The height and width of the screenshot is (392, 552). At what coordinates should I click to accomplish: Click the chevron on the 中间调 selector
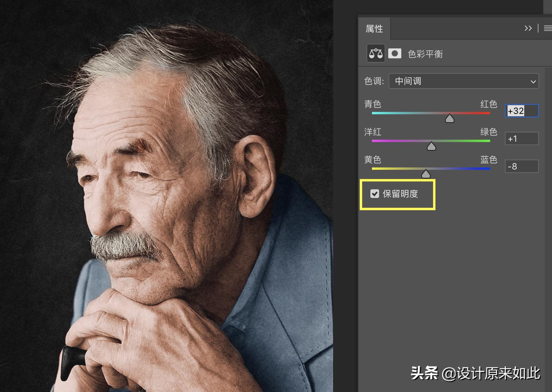(533, 81)
